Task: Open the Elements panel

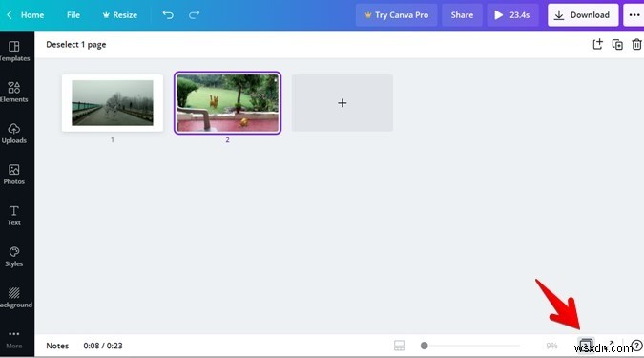Action: 14,92
